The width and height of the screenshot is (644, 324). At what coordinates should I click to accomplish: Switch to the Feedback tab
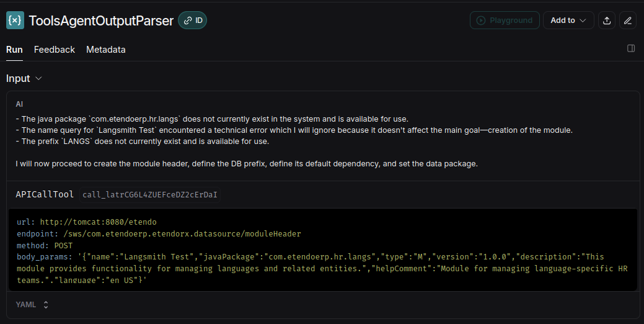(x=54, y=50)
